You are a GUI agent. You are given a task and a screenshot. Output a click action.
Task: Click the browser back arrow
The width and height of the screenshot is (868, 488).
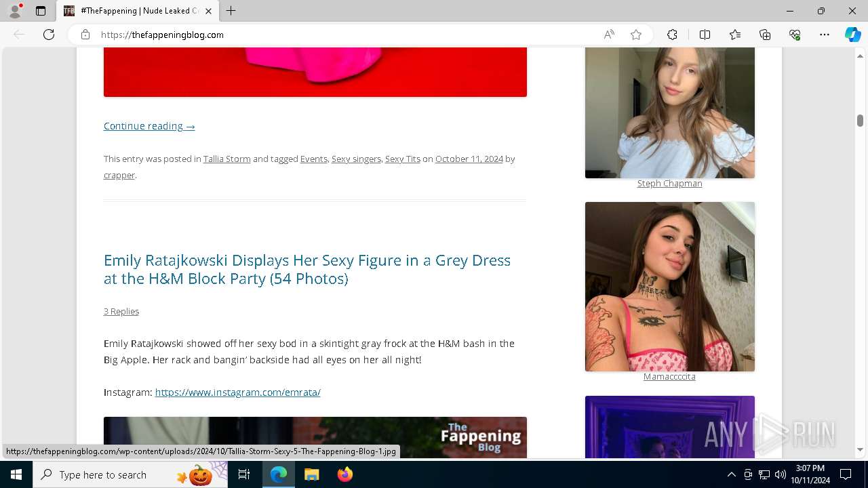tap(19, 35)
